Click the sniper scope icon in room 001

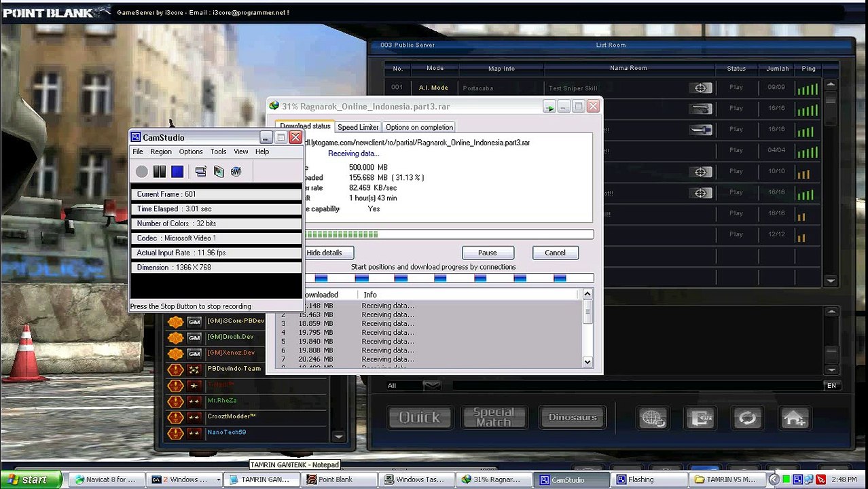tap(701, 88)
